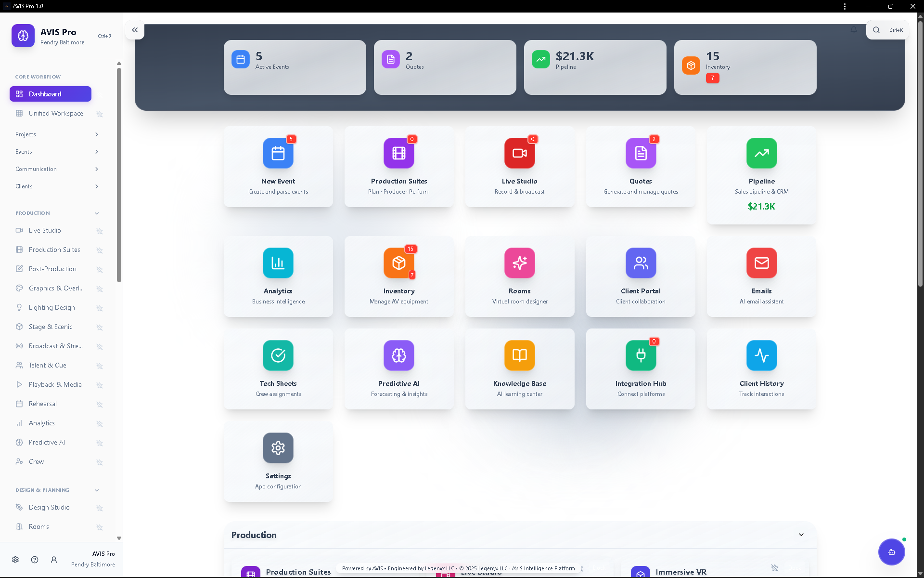Open the New Event tile icon

point(278,153)
